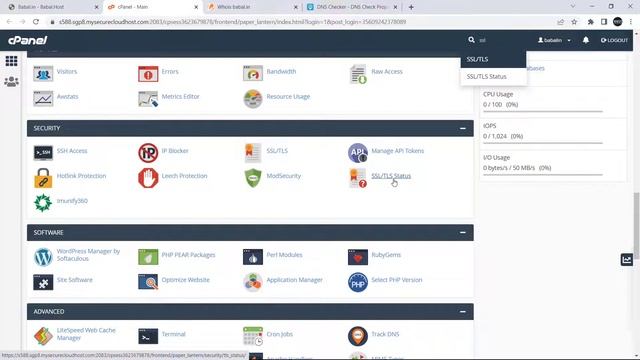640x360 pixels.
Task: Open the Errors icon
Action: tap(148, 74)
